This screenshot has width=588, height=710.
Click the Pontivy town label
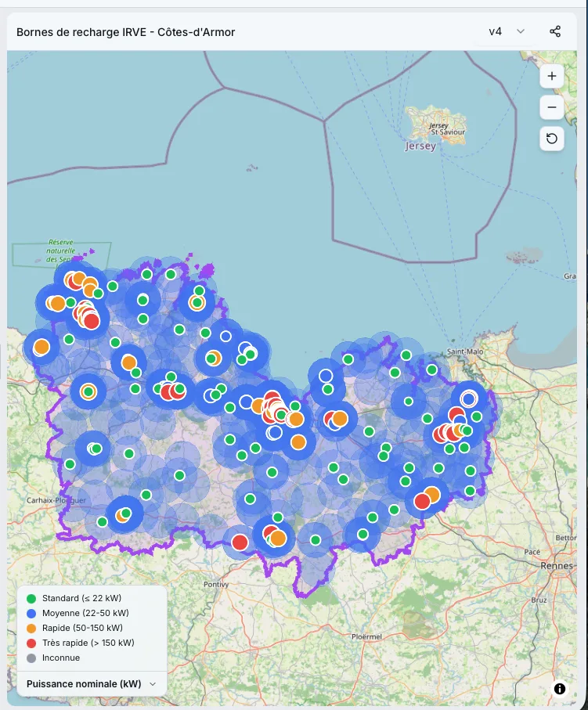coord(215,585)
